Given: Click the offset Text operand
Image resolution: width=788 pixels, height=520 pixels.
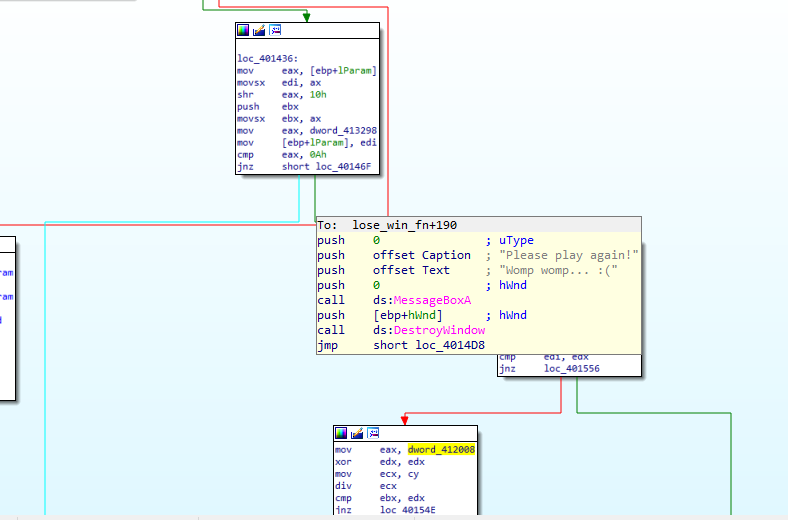Looking at the screenshot, I should tap(411, 270).
